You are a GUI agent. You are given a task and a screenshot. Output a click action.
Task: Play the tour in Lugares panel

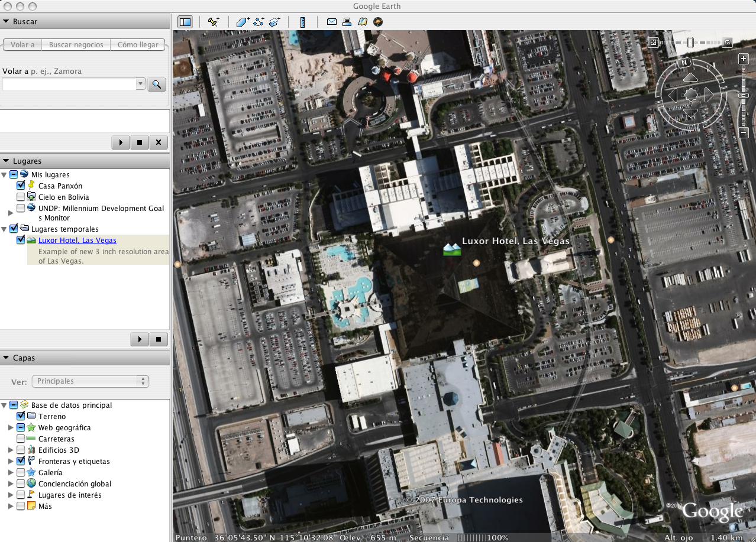coord(140,339)
